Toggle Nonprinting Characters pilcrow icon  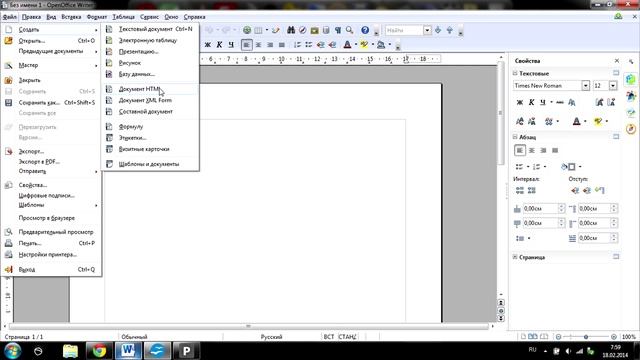[338, 30]
